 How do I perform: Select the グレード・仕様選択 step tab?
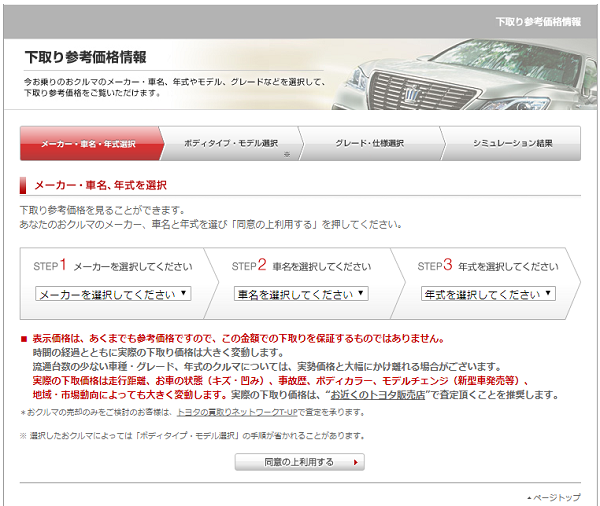[x=370, y=144]
